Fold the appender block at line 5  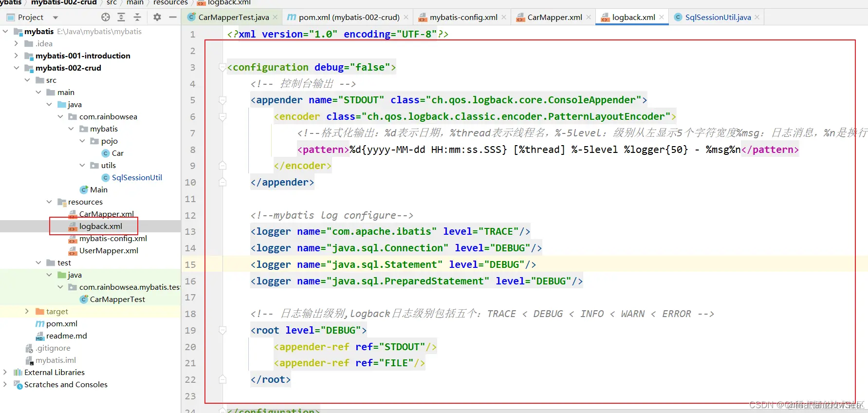pos(222,100)
